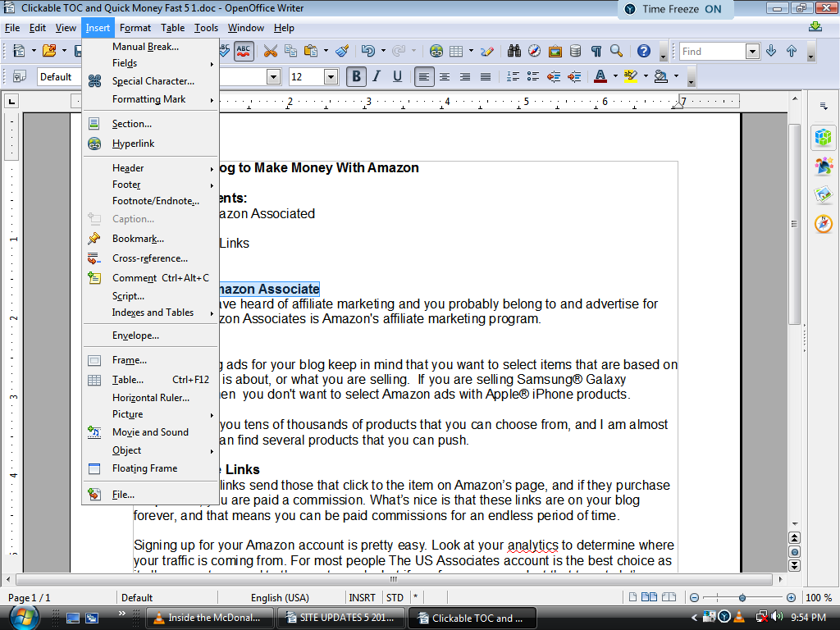Click Decrease Indent icon
Viewport: 840px width, 630px height.
tap(554, 76)
